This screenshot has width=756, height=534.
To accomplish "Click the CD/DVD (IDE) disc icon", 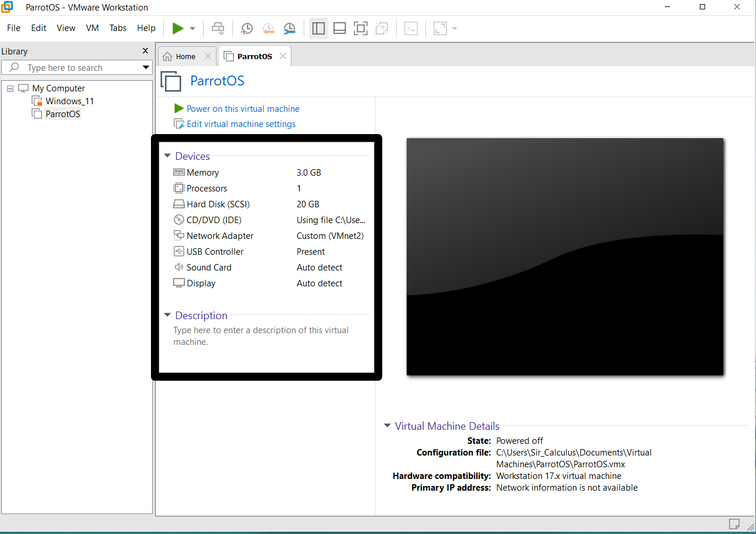I will coord(179,220).
